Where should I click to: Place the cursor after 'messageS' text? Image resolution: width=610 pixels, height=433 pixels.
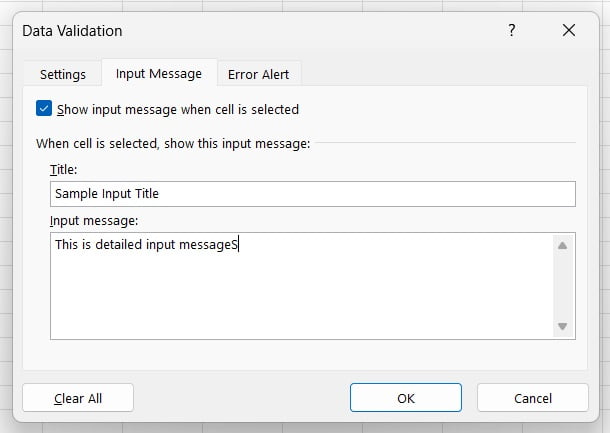[238, 245]
